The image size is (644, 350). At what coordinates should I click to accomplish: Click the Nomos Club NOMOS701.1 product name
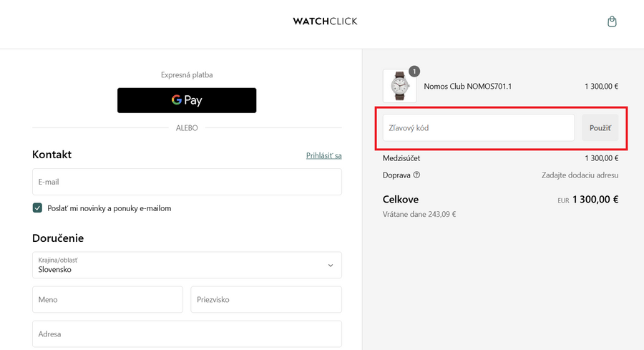click(x=467, y=87)
